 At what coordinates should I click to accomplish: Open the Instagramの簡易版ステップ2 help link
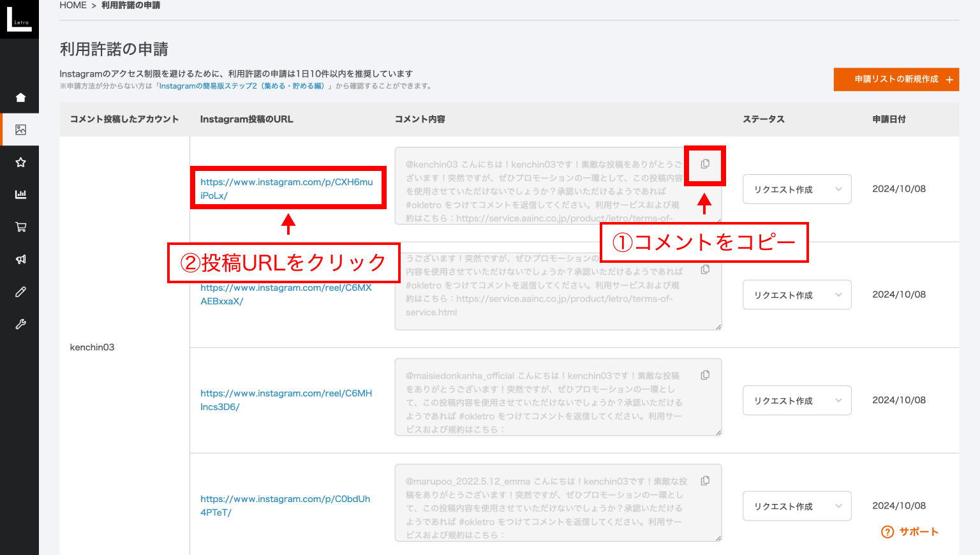coord(241,86)
